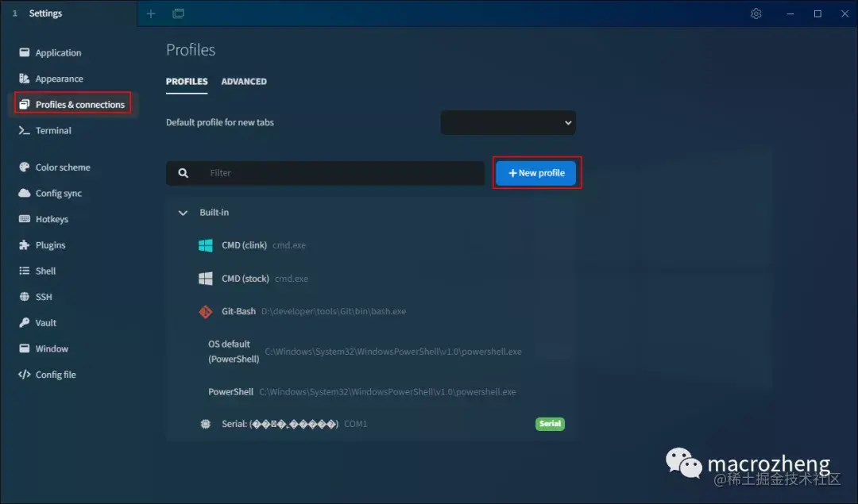Open the settings gear in title bar
This screenshot has height=504, width=858.
(x=756, y=13)
